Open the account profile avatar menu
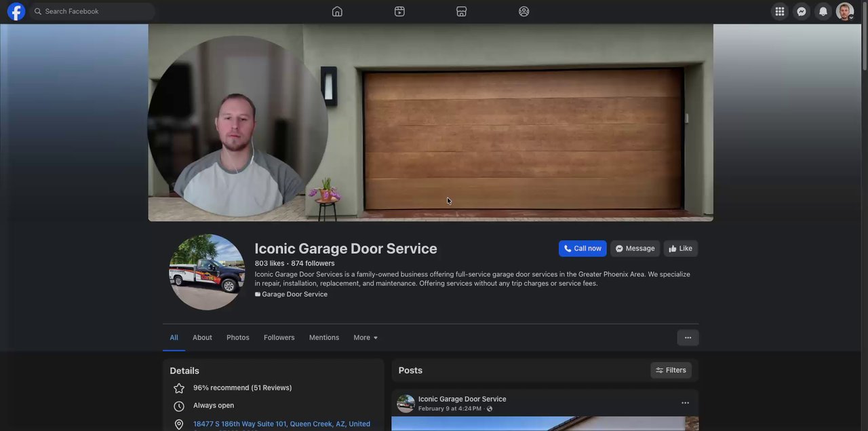 pos(845,12)
